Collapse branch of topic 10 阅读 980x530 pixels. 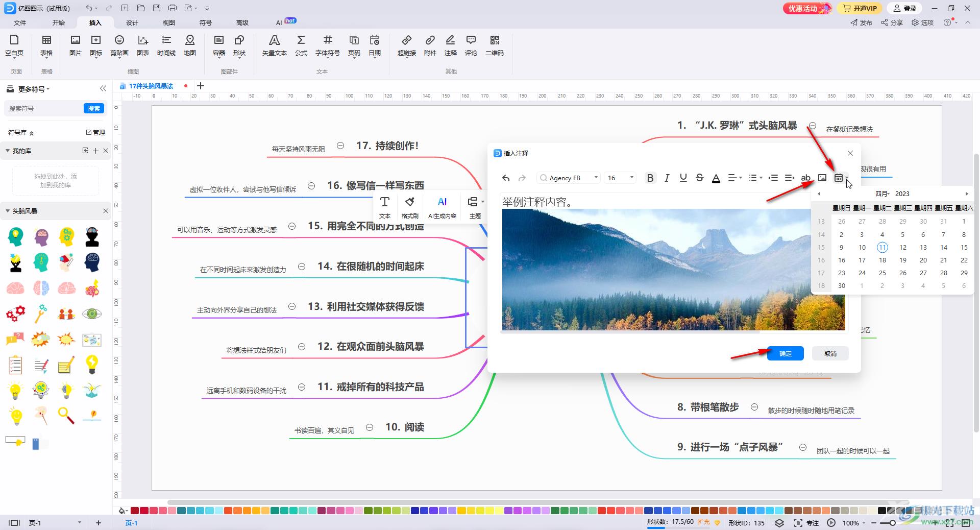click(370, 427)
